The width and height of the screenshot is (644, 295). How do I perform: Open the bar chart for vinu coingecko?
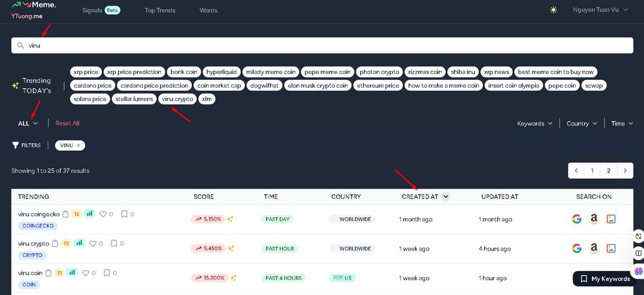(89, 214)
